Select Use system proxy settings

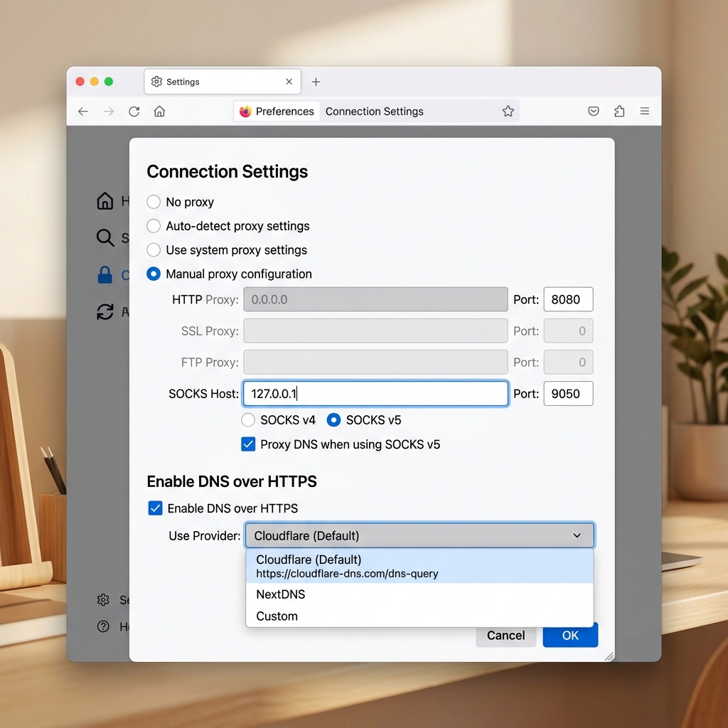click(x=154, y=250)
